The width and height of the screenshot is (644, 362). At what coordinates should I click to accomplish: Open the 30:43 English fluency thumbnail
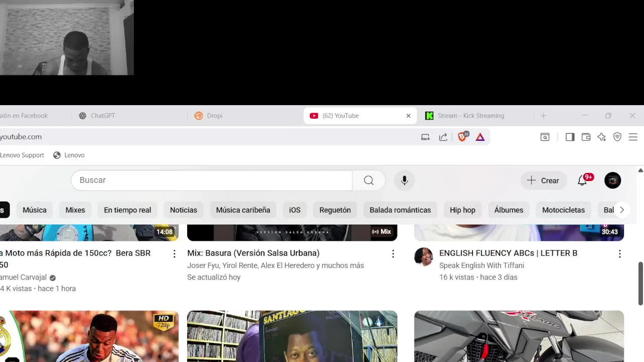tap(519, 232)
